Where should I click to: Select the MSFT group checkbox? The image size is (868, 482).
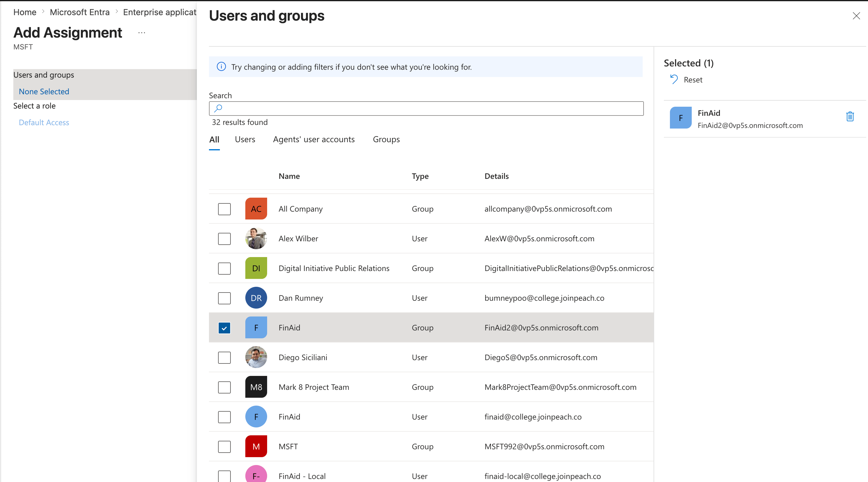(x=224, y=447)
